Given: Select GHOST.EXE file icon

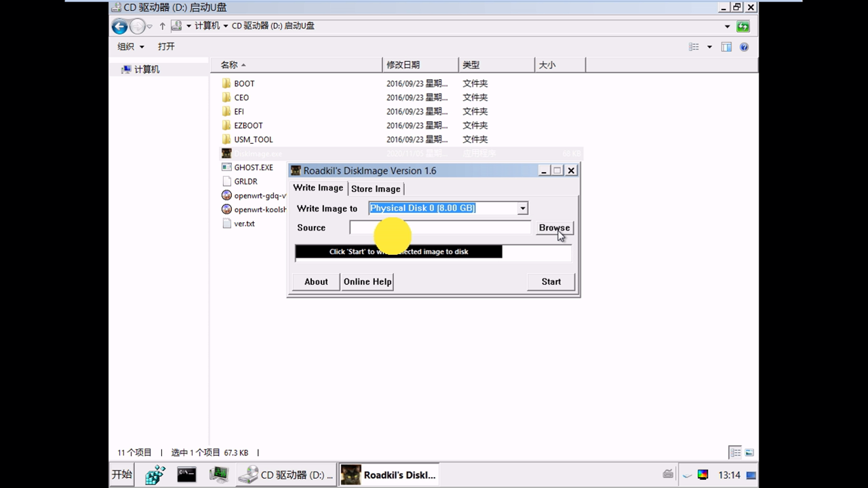Looking at the screenshot, I should (226, 167).
